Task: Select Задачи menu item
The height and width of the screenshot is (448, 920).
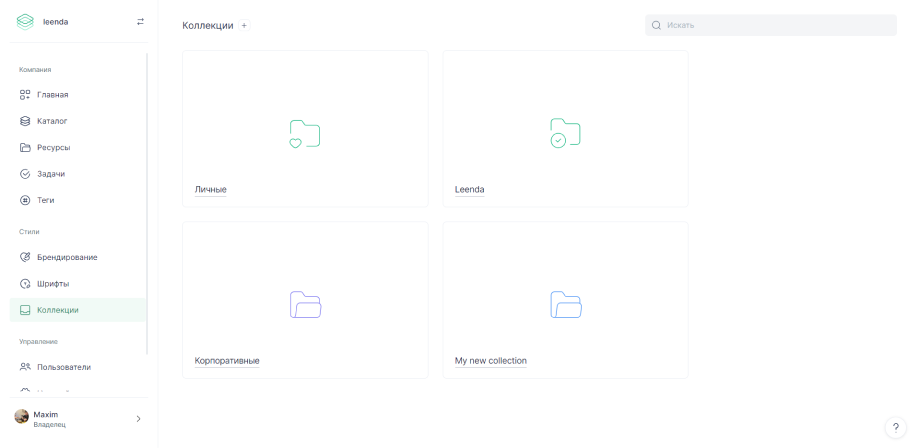Action: coord(51,174)
